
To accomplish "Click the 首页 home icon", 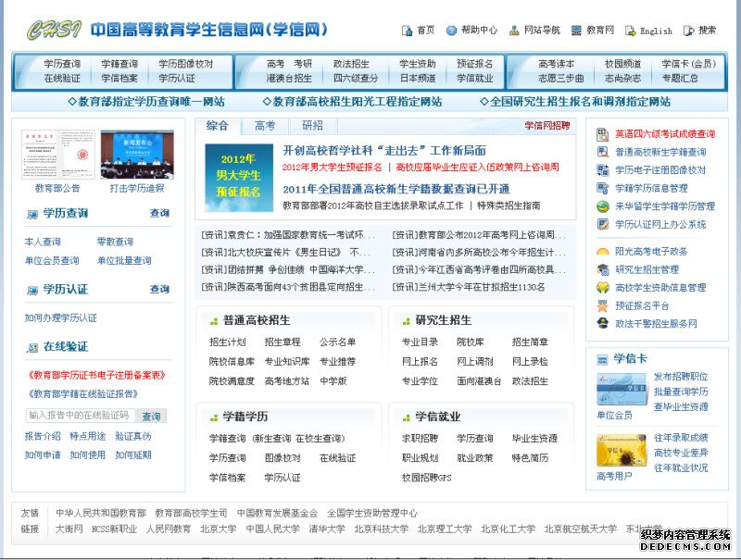I will click(x=407, y=31).
